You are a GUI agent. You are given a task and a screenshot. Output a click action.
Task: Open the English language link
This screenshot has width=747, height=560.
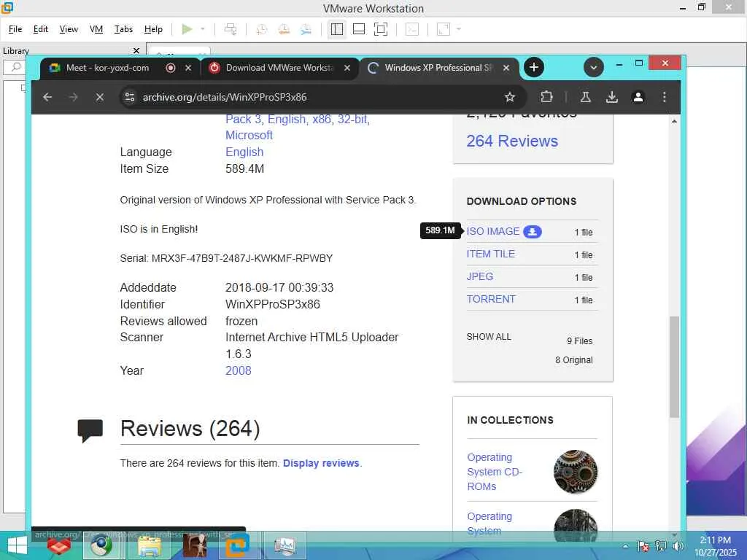coord(244,152)
